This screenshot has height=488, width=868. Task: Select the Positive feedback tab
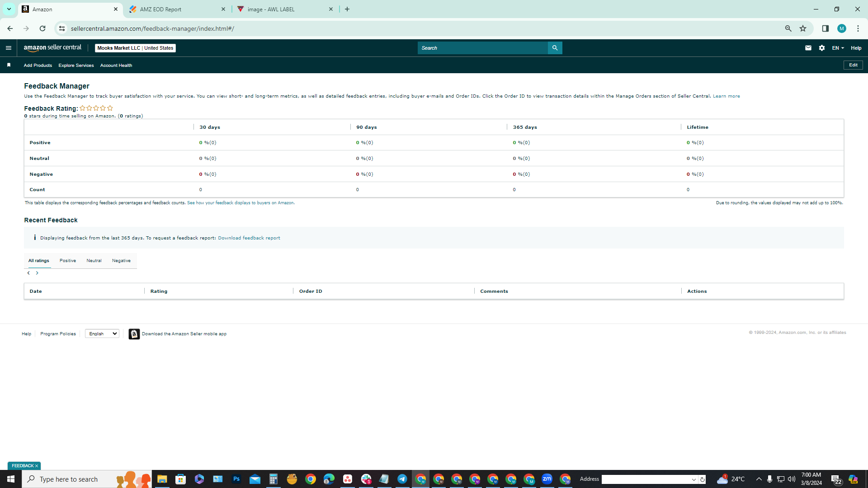[x=68, y=261]
